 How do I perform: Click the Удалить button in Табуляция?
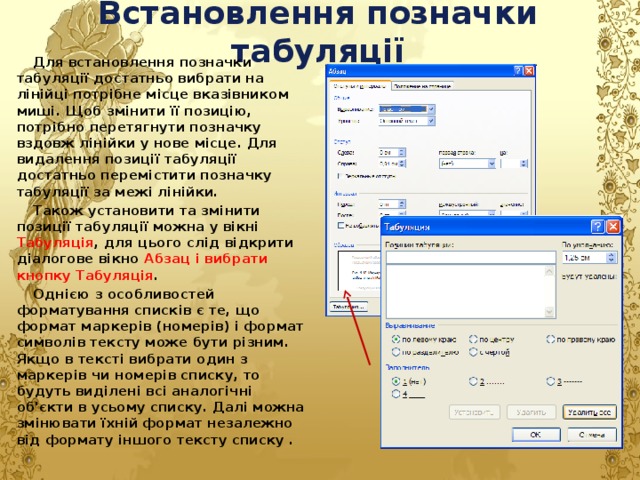coord(531,412)
